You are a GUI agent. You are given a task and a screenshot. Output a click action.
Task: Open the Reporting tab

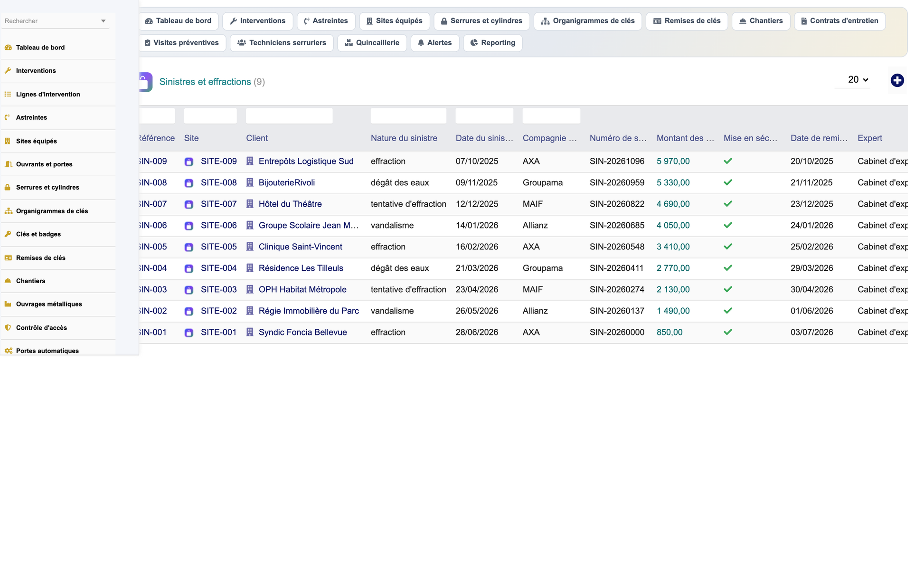click(x=492, y=43)
